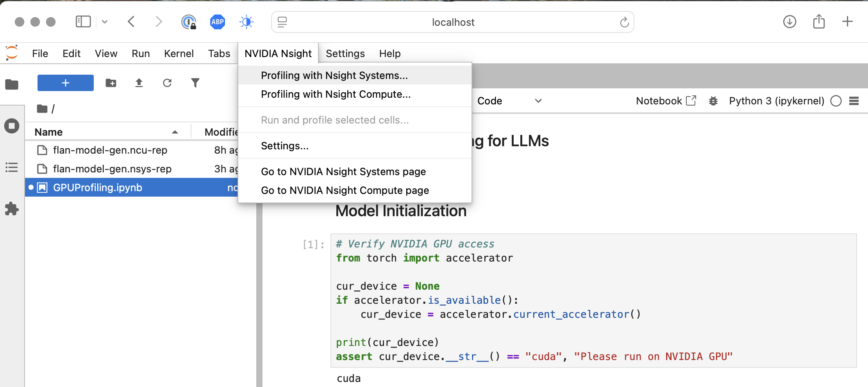Select Profiling with Nsight Compute

click(x=355, y=94)
